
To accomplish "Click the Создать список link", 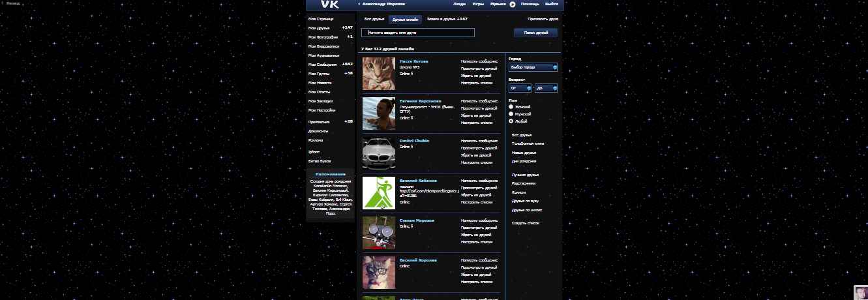I will coord(526,223).
